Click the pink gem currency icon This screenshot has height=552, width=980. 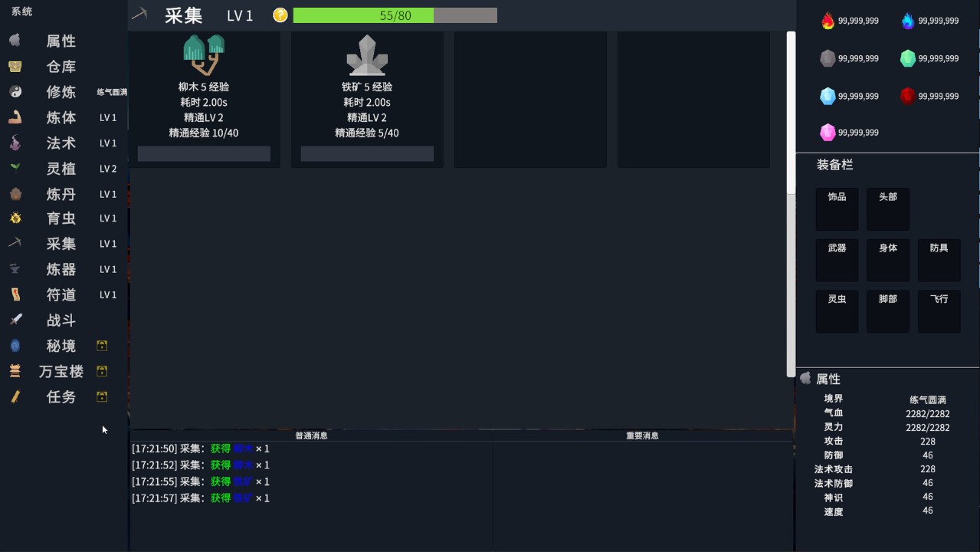828,133
